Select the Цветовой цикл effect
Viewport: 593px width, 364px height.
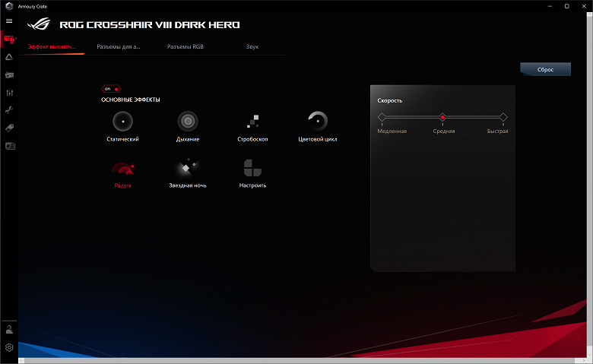(318, 126)
